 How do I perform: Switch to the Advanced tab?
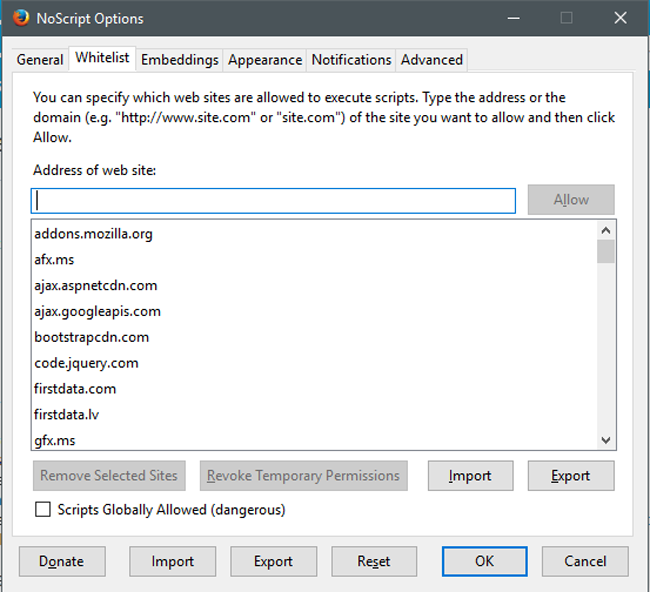432,60
